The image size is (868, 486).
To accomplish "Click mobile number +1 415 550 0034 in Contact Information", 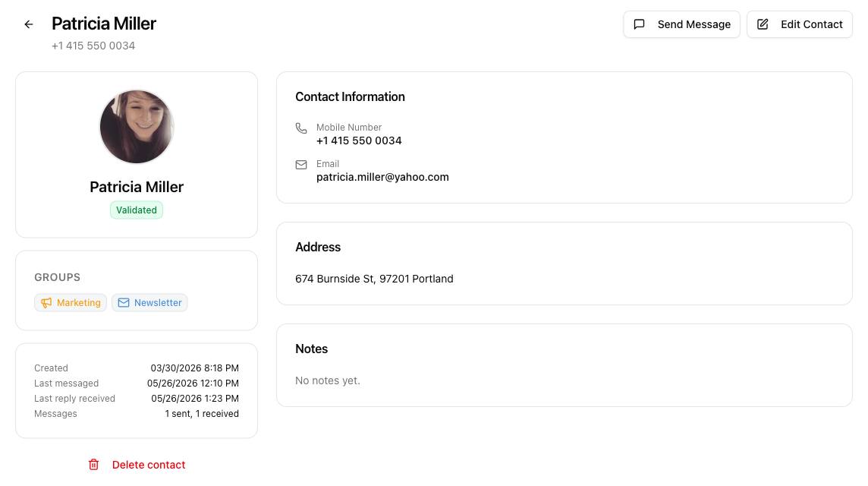I will 359,140.
